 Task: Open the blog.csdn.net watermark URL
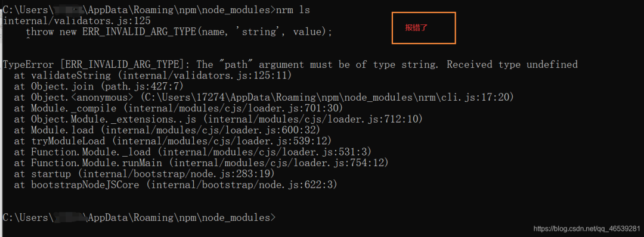click(587, 229)
